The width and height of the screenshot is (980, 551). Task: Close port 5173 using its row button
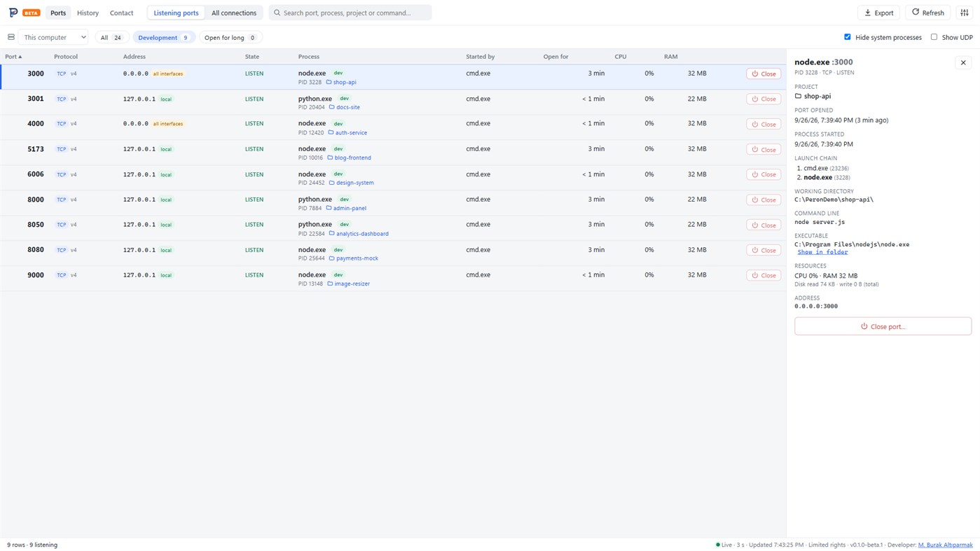[764, 149]
